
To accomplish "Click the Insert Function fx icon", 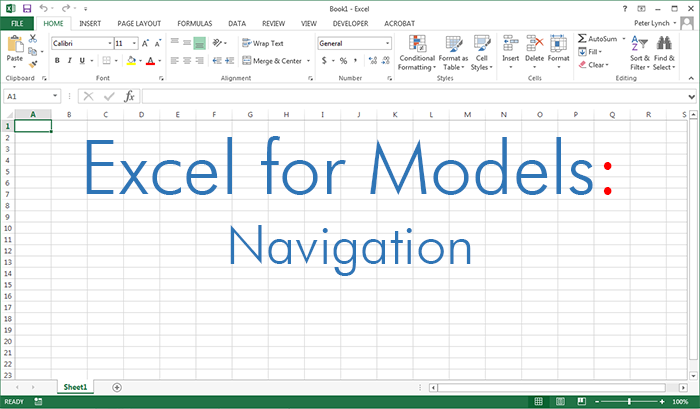I will click(129, 96).
